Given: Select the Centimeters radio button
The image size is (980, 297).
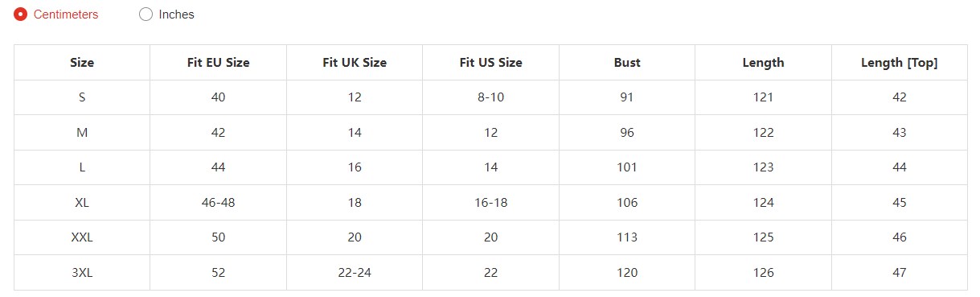Looking at the screenshot, I should [21, 14].
